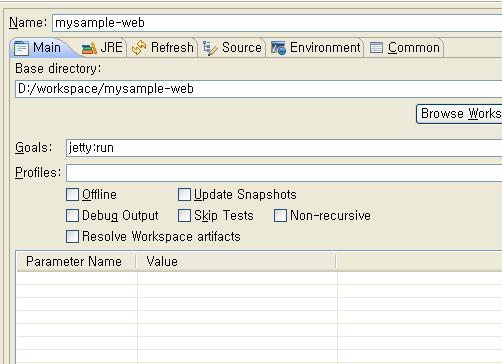
Task: Check the Skip Tests box
Action: (184, 216)
